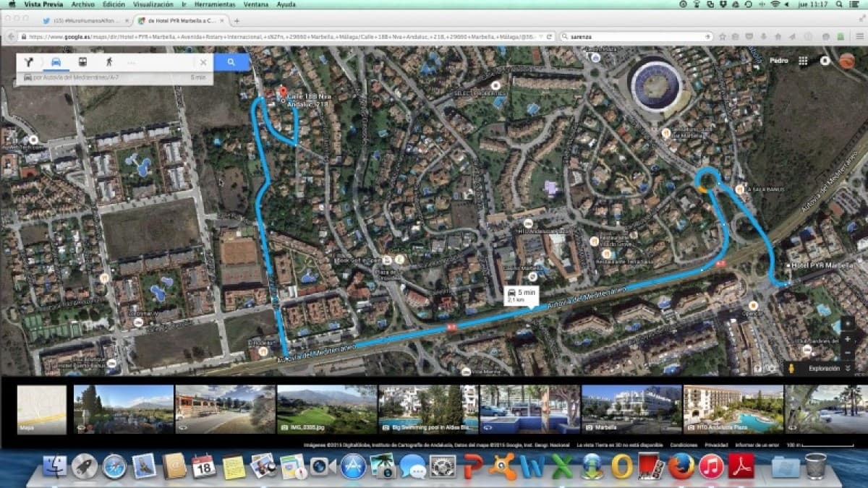Select driving mode car icon
868x488 pixels.
tap(56, 62)
